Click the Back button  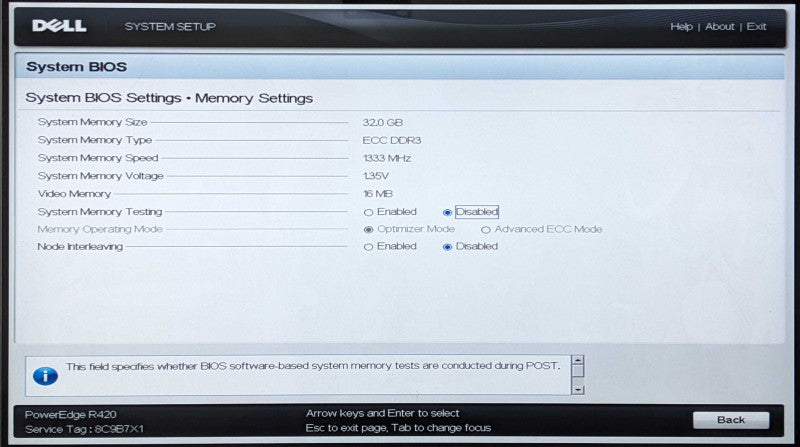pyautogui.click(x=731, y=420)
